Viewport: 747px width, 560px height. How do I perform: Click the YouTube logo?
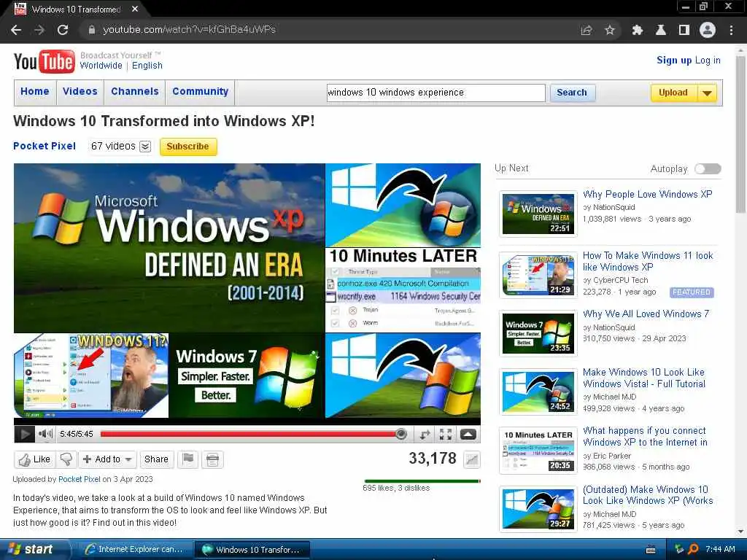tap(44, 61)
